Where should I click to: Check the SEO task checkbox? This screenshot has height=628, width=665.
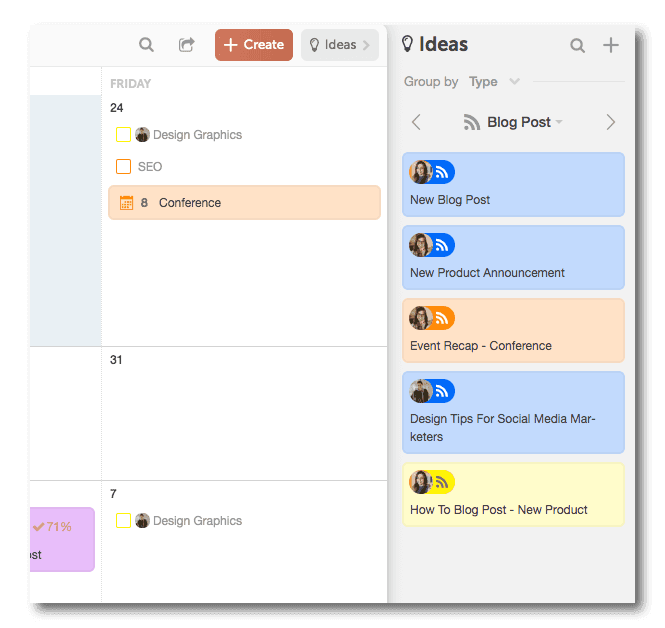point(124,167)
